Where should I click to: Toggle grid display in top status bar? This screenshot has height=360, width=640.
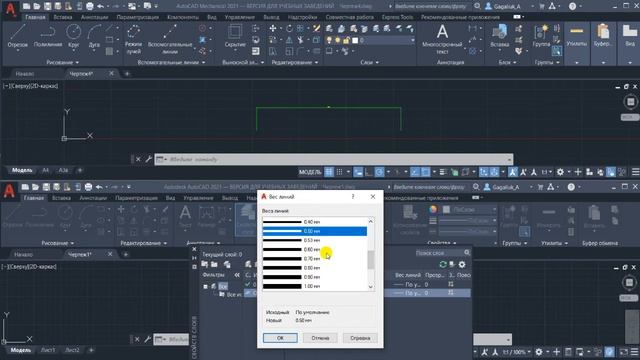[329, 172]
